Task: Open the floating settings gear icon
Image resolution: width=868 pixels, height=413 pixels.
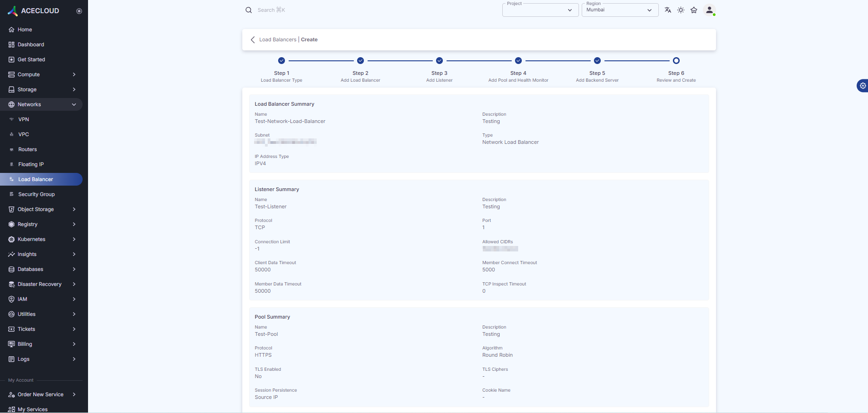Action: (863, 86)
